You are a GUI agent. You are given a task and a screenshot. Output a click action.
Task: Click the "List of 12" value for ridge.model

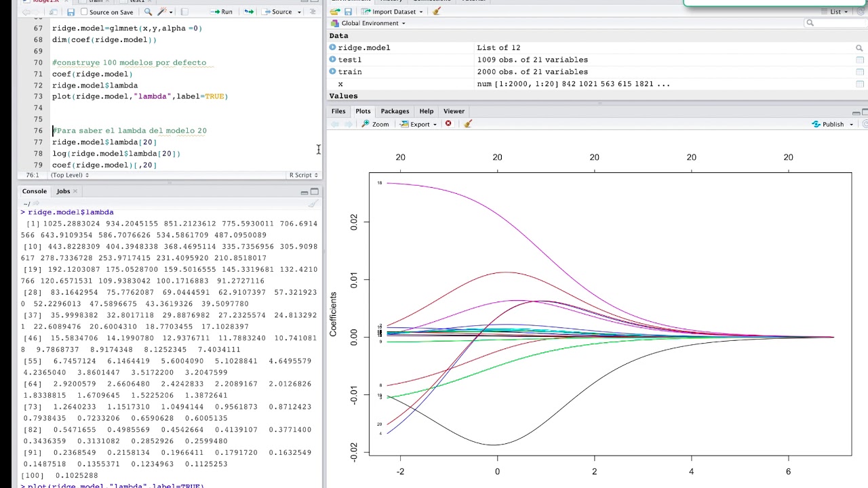498,48
